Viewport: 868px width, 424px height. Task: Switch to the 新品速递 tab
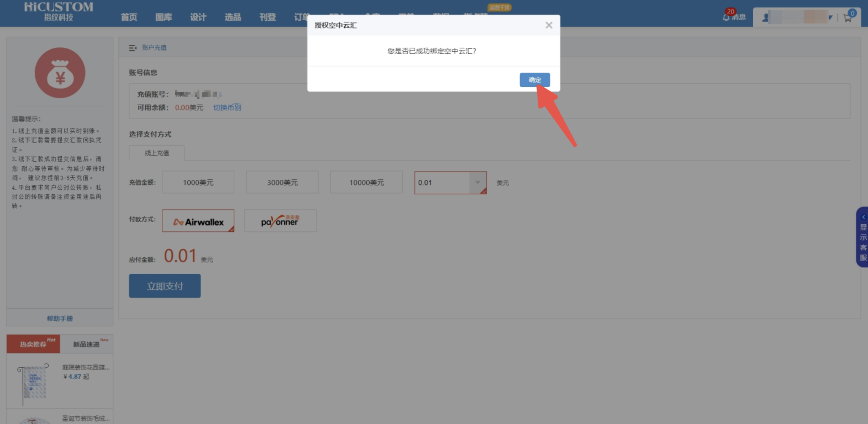(86, 344)
